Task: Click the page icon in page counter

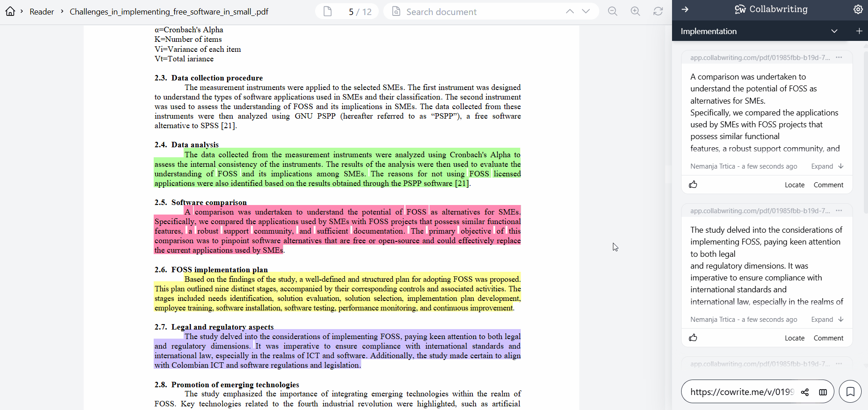Action: (327, 11)
